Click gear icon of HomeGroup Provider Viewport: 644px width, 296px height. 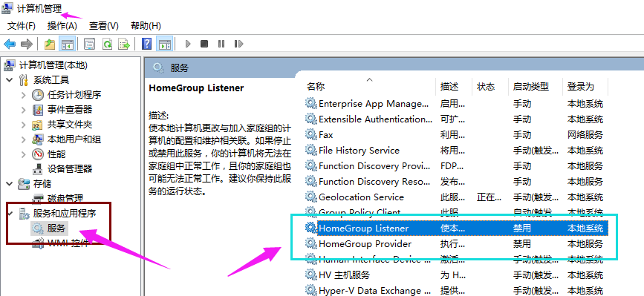tap(311, 244)
